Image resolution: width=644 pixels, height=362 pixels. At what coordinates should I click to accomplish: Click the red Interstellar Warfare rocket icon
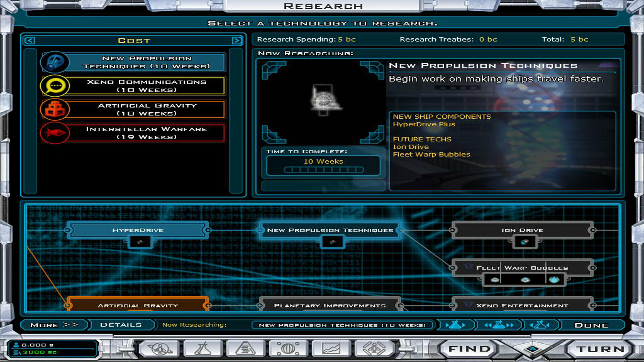point(55,133)
